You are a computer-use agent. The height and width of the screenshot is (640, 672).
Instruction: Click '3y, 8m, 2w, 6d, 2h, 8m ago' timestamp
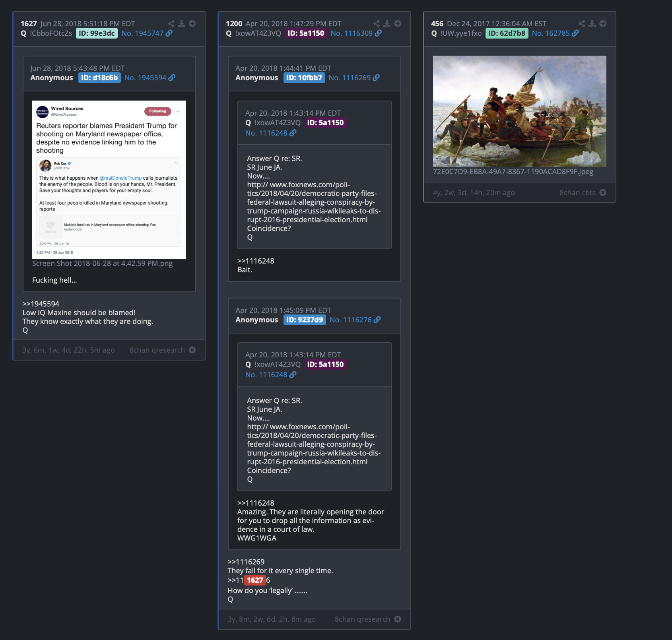tap(272, 619)
